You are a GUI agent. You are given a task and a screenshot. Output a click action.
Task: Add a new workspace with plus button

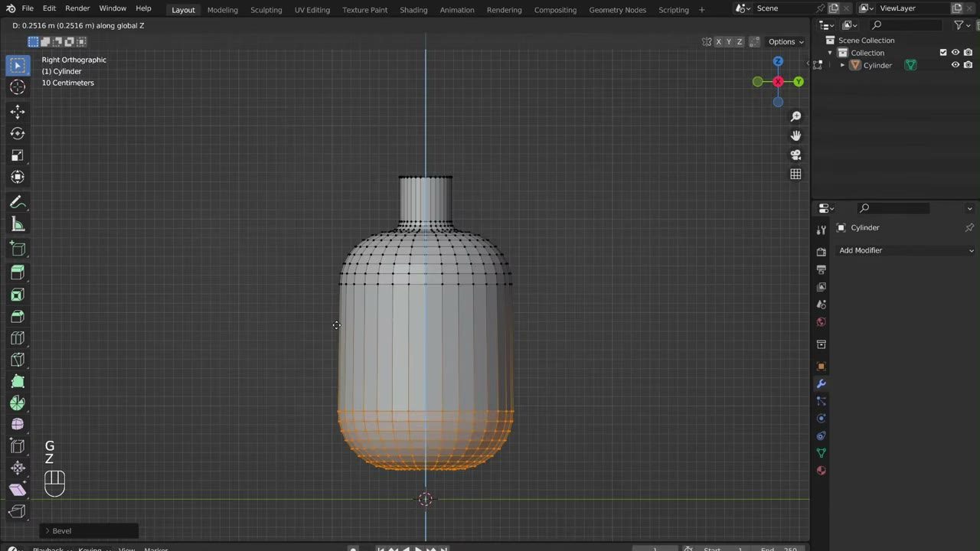point(701,9)
